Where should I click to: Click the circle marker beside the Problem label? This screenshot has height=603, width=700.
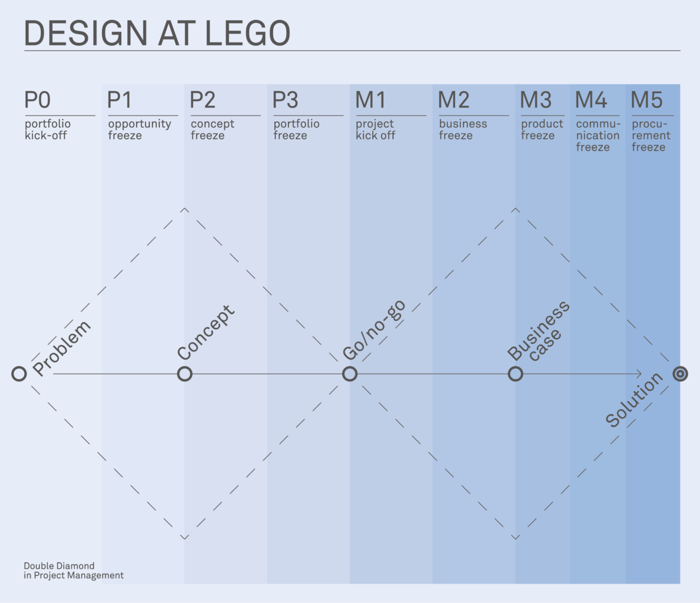19,374
